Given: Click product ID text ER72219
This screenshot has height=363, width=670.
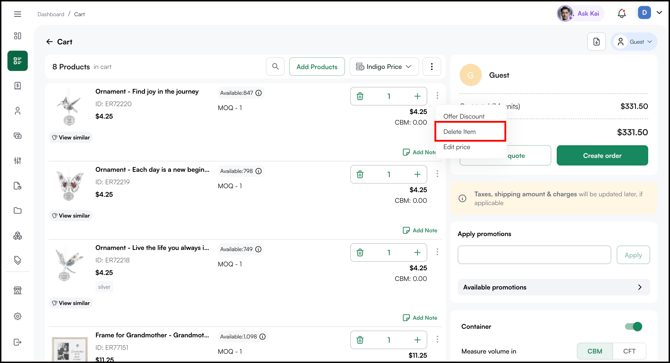Looking at the screenshot, I should [x=112, y=182].
